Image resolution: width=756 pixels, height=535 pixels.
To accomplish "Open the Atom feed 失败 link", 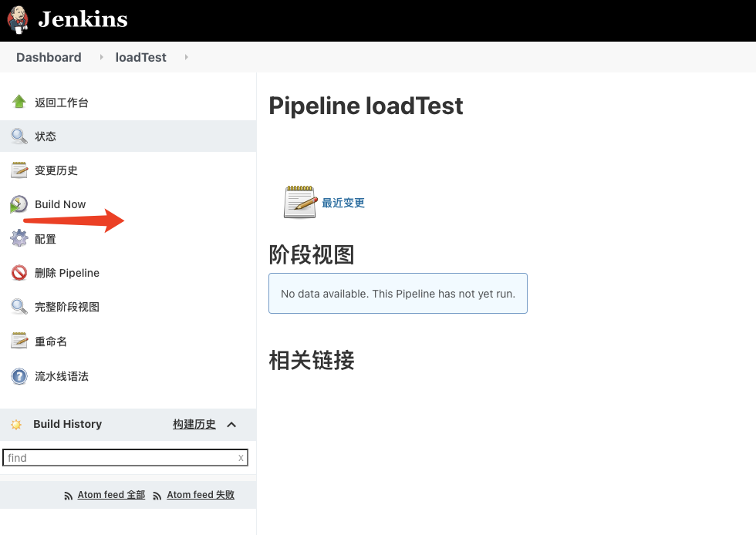I will 201,495.
